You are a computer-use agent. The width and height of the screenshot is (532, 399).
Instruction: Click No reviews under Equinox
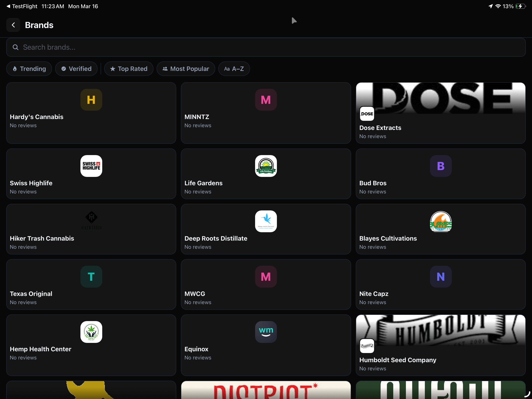pos(198,358)
